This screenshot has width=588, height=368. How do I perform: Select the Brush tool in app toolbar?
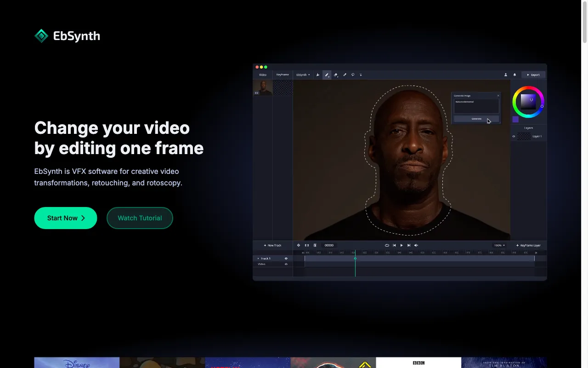pos(327,75)
